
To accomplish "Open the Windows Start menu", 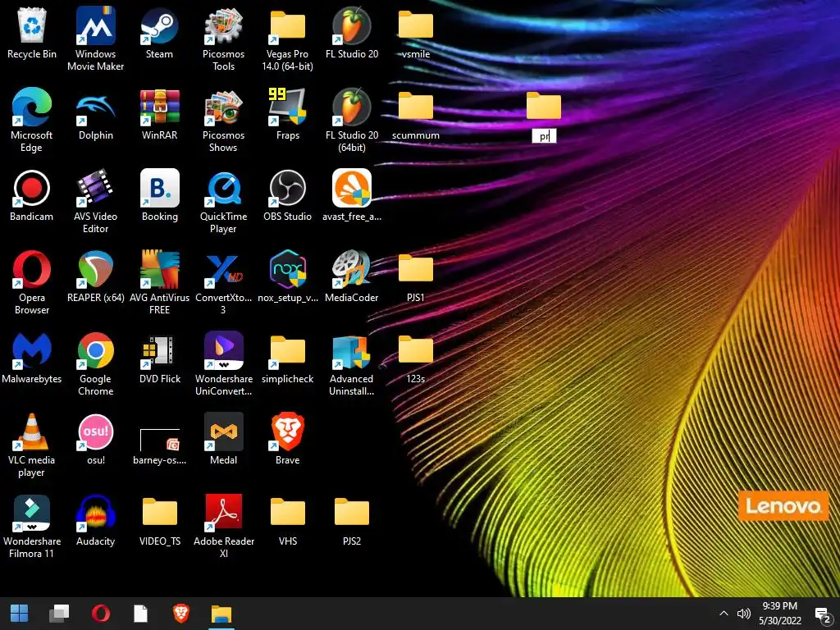I will point(20,614).
